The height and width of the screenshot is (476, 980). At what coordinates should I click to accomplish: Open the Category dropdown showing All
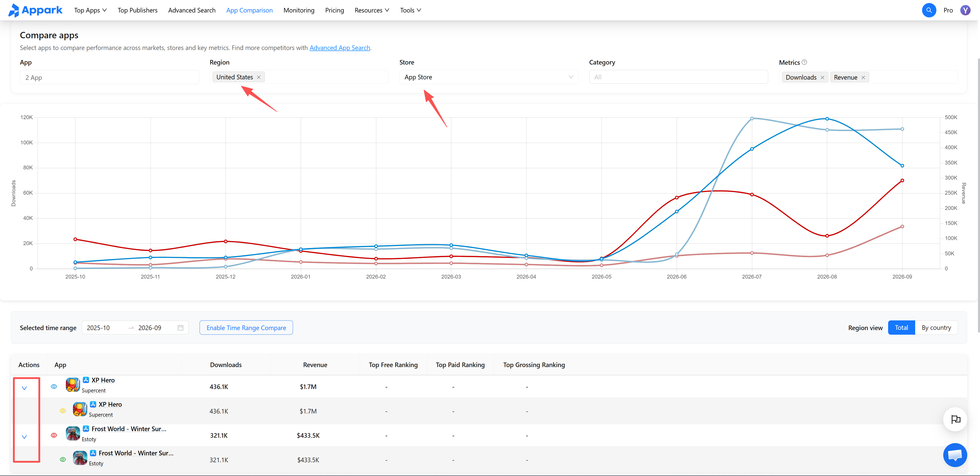pyautogui.click(x=678, y=77)
